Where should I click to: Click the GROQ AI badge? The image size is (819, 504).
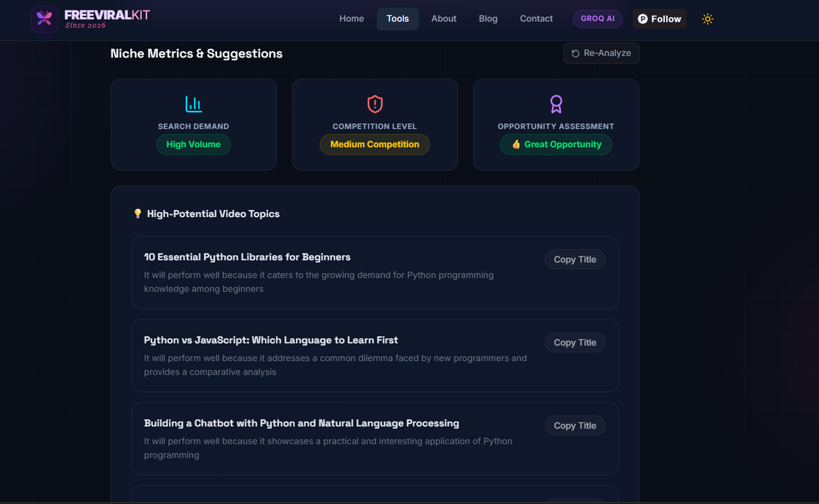click(598, 19)
